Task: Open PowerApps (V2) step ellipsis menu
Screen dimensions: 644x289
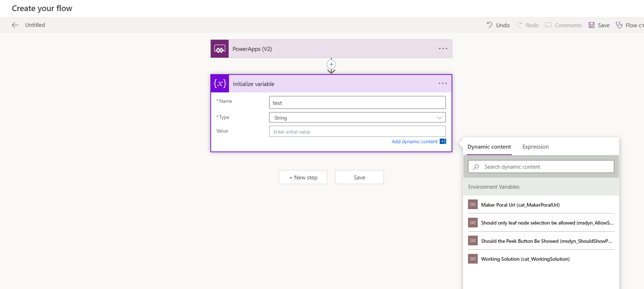Action: tap(443, 49)
